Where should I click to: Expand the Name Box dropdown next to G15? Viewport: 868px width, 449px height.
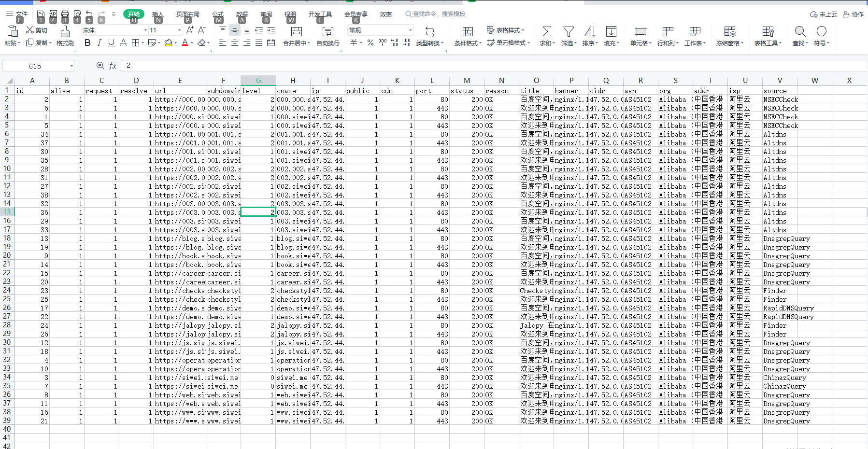(71, 66)
